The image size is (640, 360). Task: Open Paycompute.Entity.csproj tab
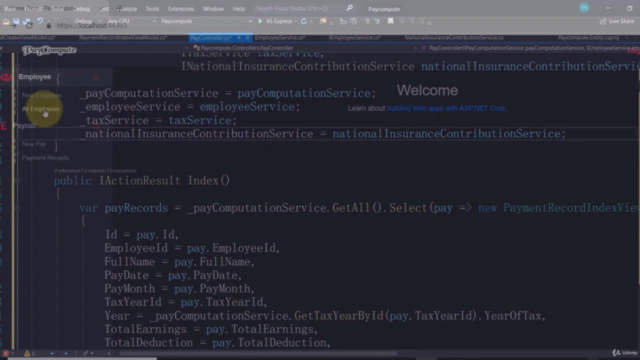coord(589,38)
